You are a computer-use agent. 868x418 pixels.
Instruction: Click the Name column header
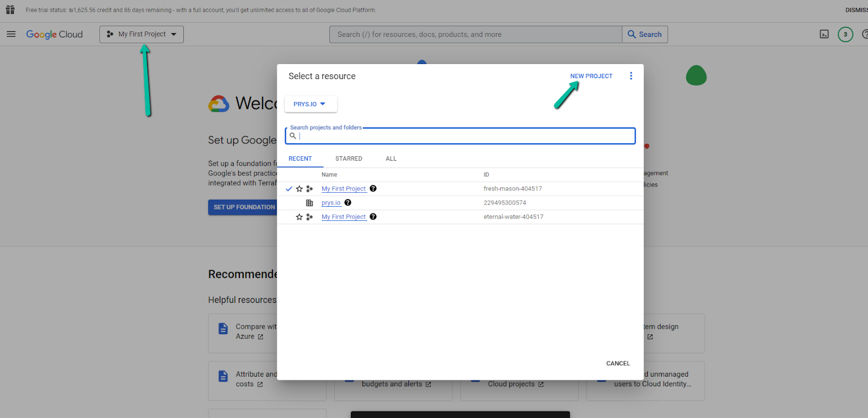pyautogui.click(x=329, y=175)
